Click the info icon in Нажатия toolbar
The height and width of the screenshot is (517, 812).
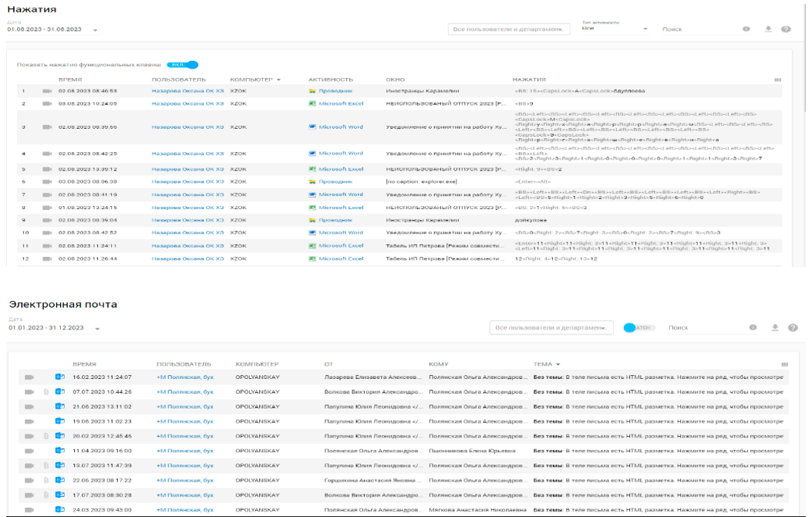point(746,29)
